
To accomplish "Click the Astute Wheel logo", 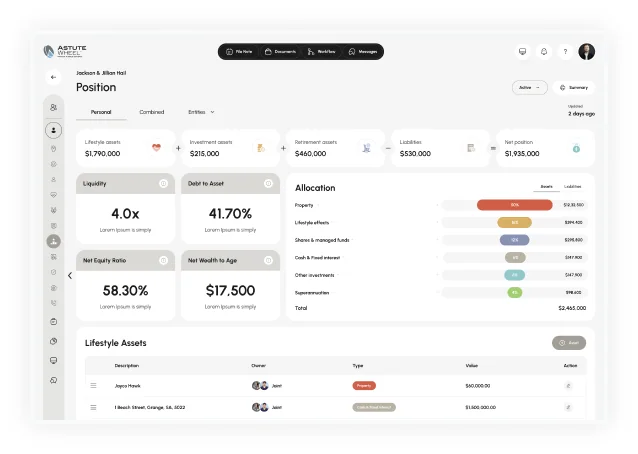I will 65,51.
